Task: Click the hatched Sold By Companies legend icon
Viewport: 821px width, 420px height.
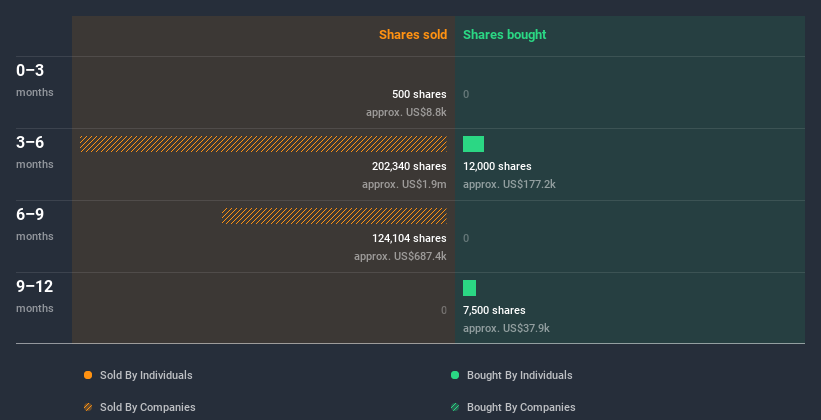Action: (88, 407)
